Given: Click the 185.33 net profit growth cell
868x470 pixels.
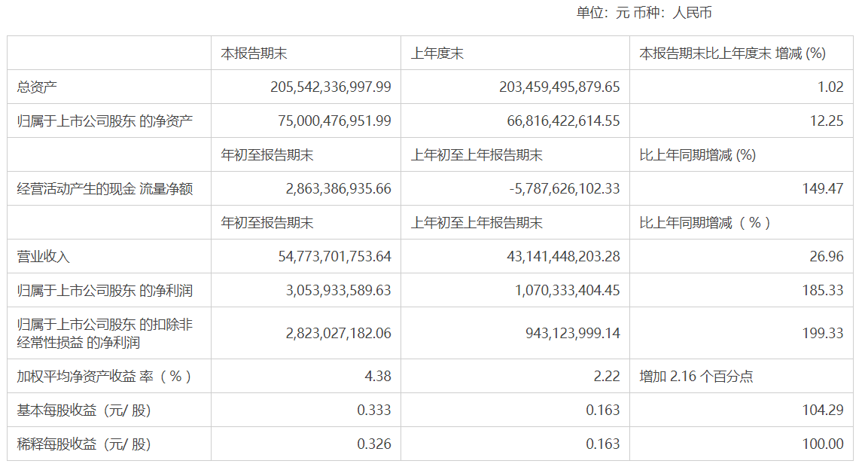Looking at the screenshot, I should click(825, 291).
